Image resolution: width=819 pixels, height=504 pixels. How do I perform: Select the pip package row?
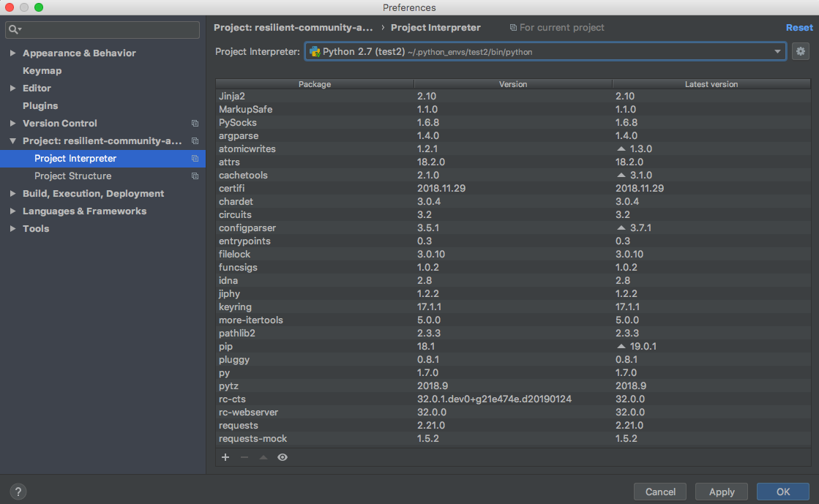[x=513, y=346]
